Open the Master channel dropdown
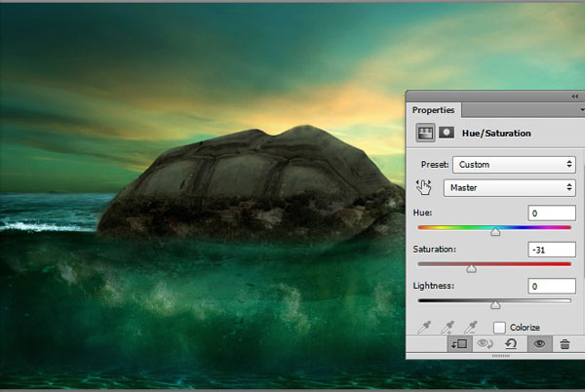The width and height of the screenshot is (585, 392). click(x=509, y=186)
